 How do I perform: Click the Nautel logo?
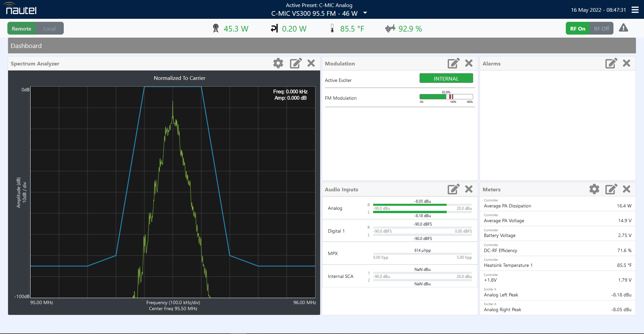20,8
